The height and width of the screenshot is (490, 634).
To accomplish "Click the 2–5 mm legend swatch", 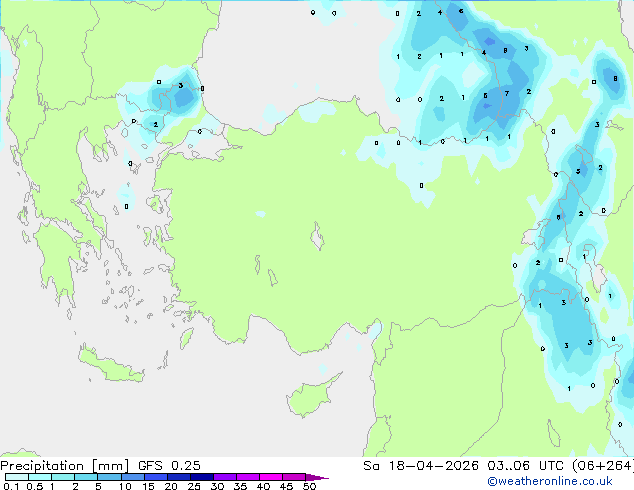I will coord(86,477).
